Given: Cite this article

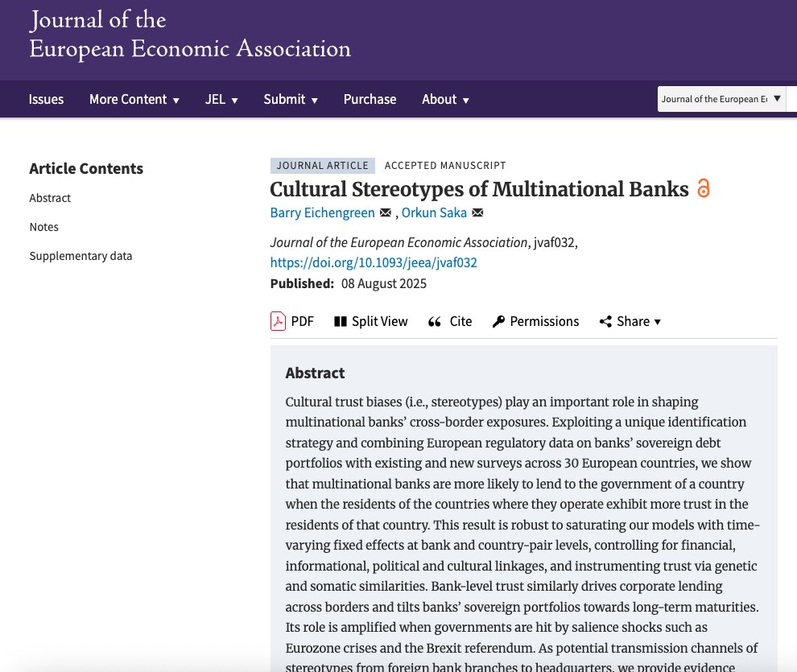Looking at the screenshot, I should 450,322.
